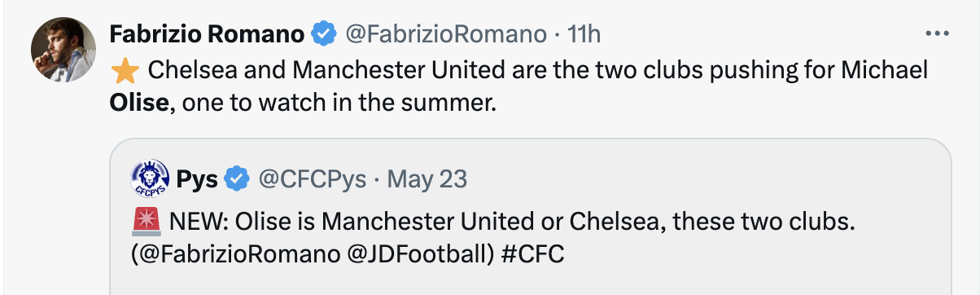Image resolution: width=980 pixels, height=295 pixels.
Task: Open the Fabrizio Romano display name link
Action: pos(208,34)
